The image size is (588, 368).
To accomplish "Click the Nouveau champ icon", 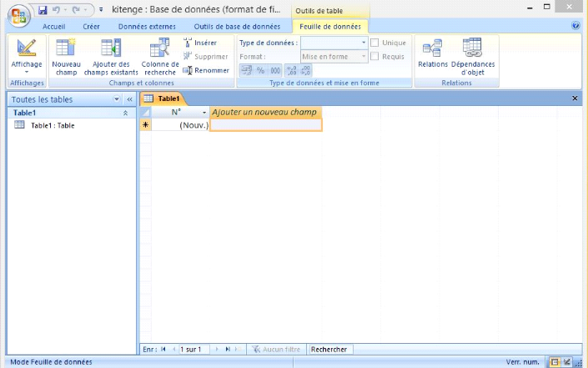I will click(66, 55).
